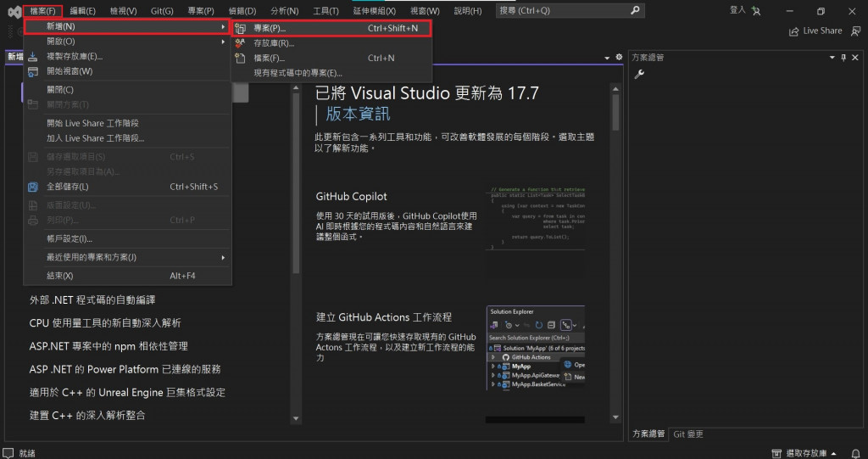The width and height of the screenshot is (868, 459).
Task: Click the document well gear icon
Action: pos(619,57)
